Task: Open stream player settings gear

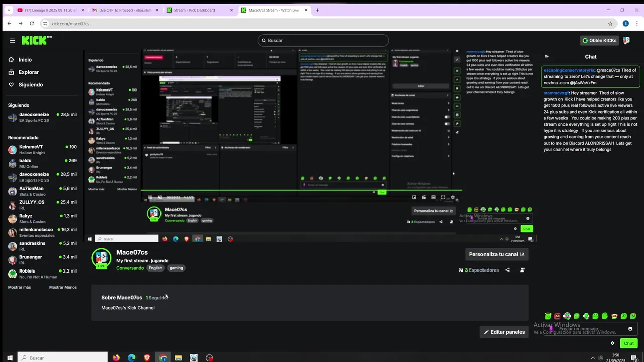Action: coord(453,197)
